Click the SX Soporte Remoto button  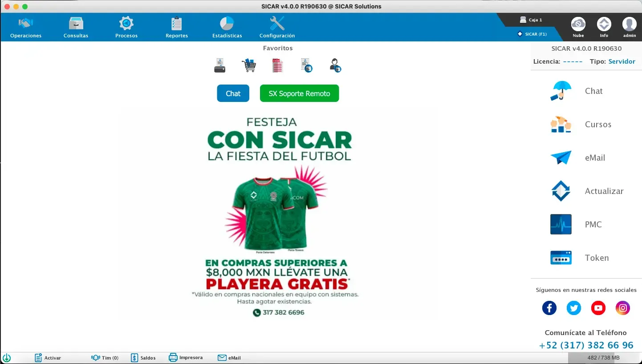300,93
